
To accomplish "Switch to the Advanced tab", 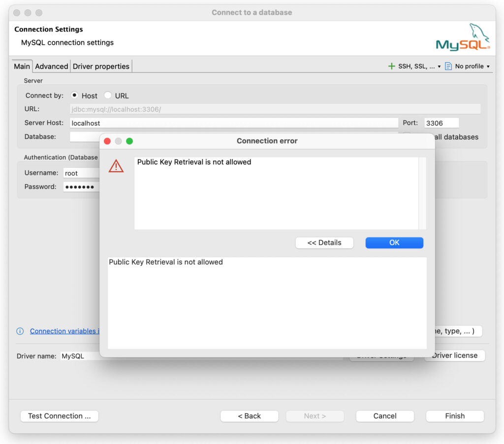I will [x=52, y=66].
